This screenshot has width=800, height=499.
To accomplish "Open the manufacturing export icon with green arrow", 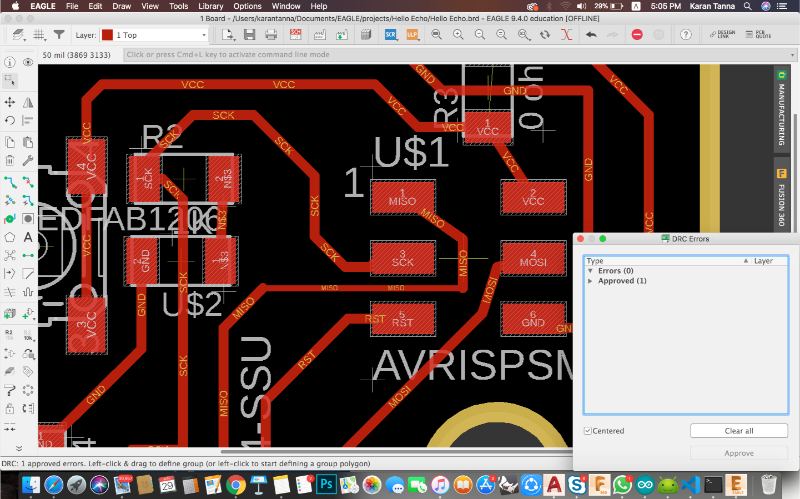I will [341, 35].
